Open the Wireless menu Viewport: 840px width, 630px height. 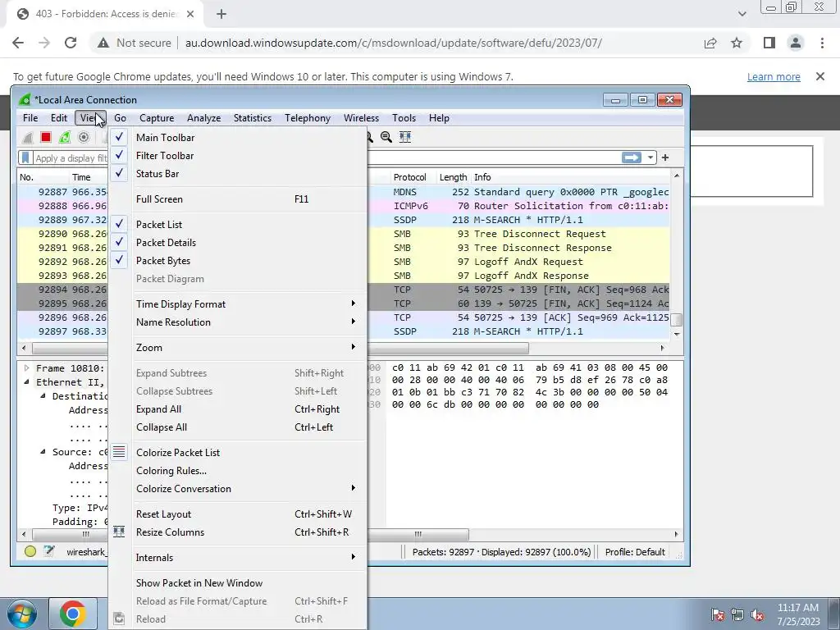click(361, 118)
